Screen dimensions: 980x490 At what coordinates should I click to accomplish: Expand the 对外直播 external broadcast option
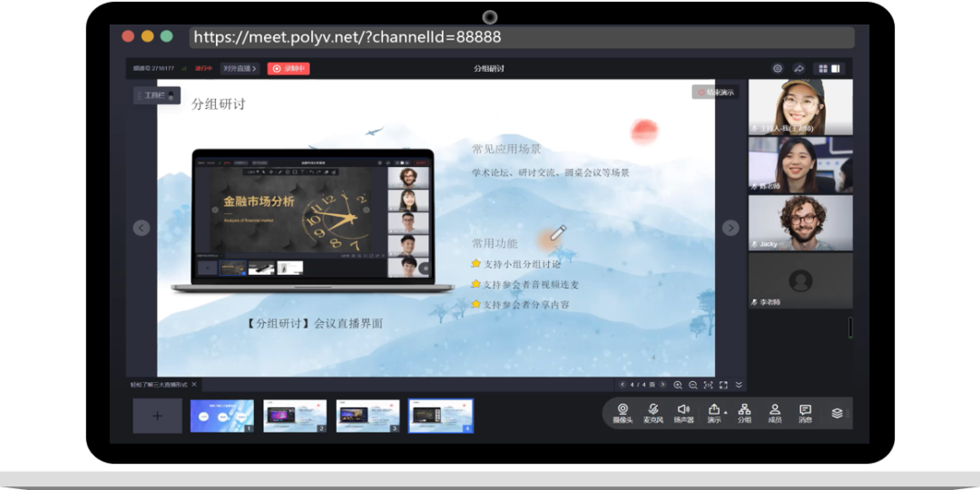click(240, 68)
